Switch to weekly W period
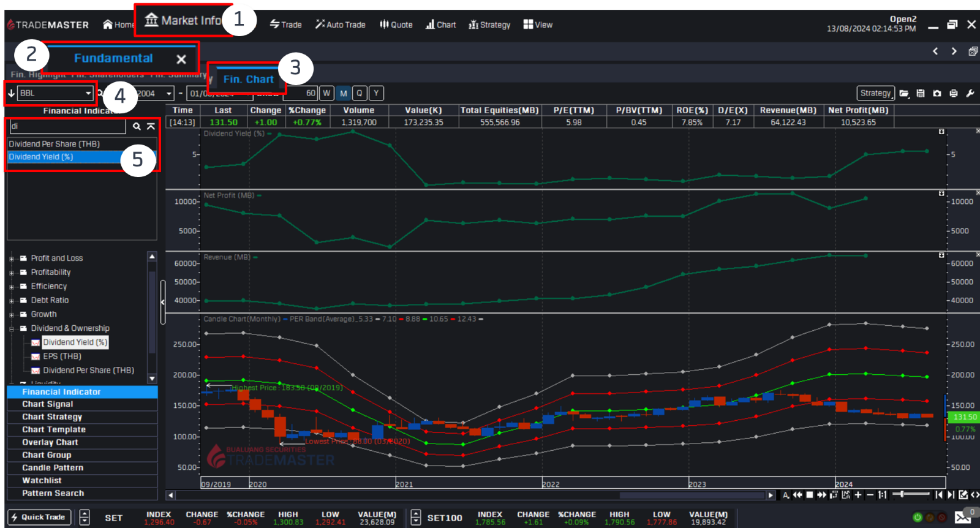This screenshot has height=528, width=980. tap(326, 93)
